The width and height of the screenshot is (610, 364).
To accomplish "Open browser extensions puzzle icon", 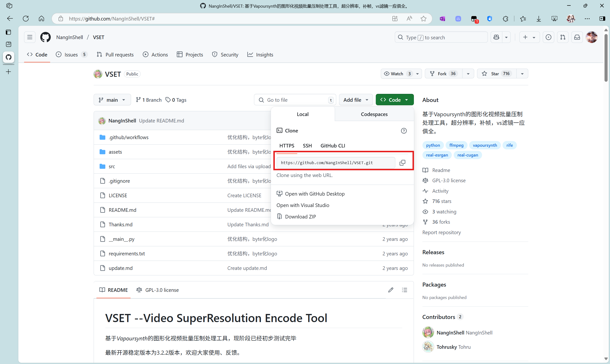I will [x=505, y=19].
